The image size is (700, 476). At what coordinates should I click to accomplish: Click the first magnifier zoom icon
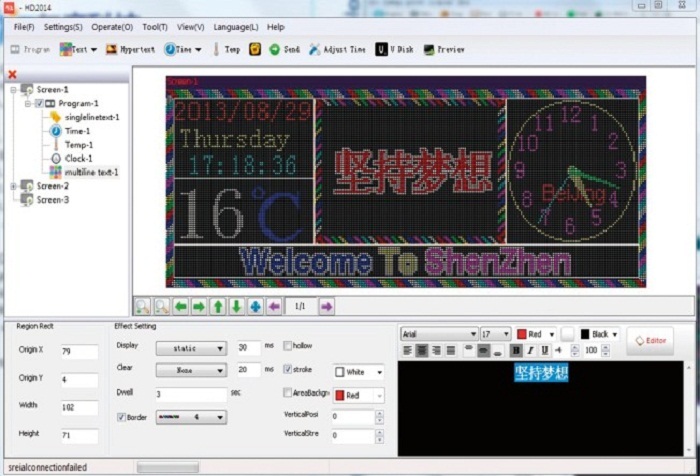point(143,307)
